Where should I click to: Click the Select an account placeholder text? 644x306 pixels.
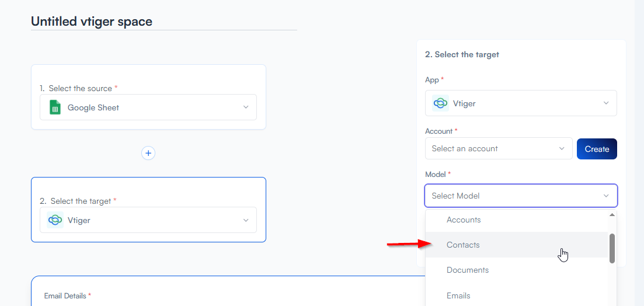click(x=465, y=149)
